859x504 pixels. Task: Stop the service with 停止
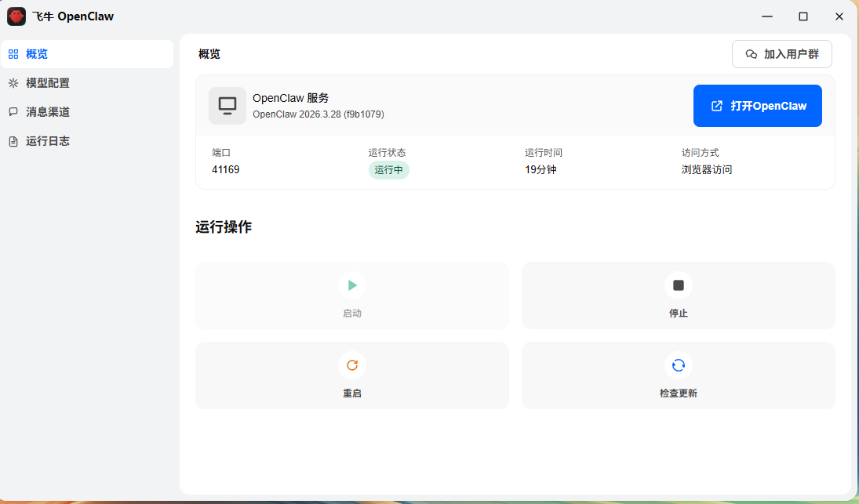pyautogui.click(x=679, y=296)
